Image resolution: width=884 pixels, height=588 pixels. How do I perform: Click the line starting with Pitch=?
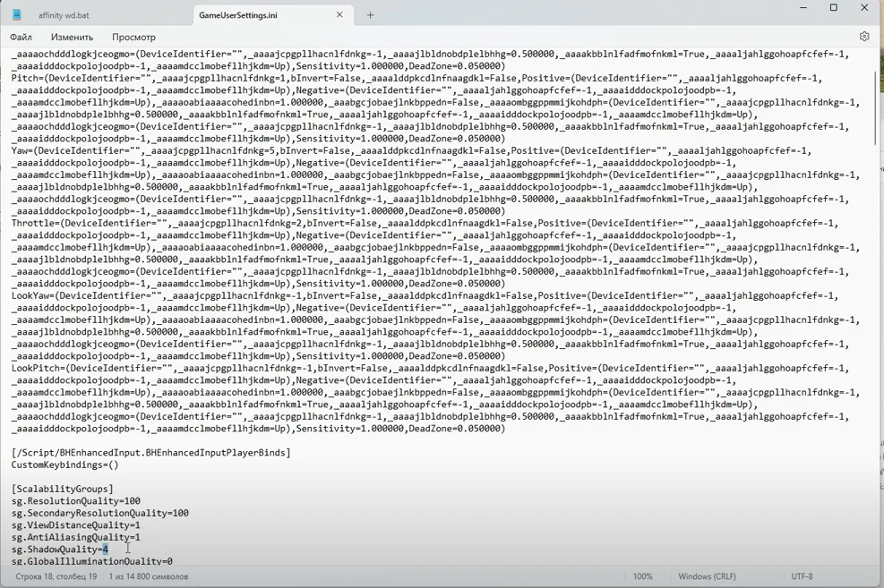[416, 78]
